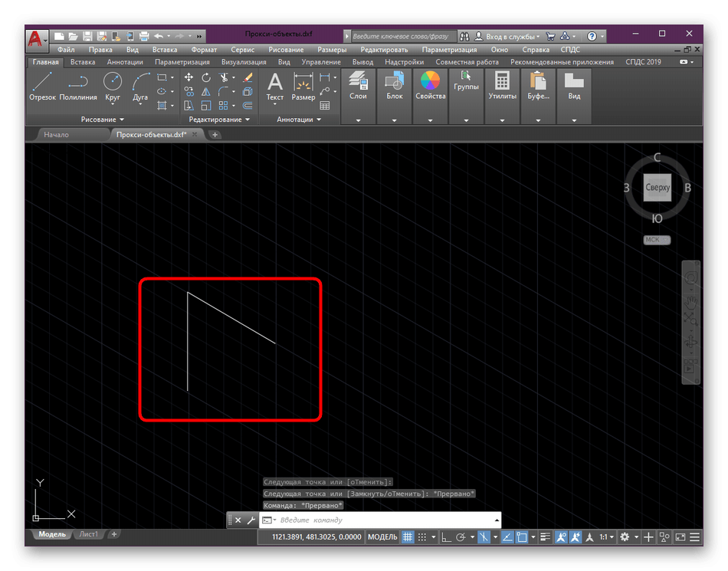Select the Rotate tool icon

pos(205,77)
